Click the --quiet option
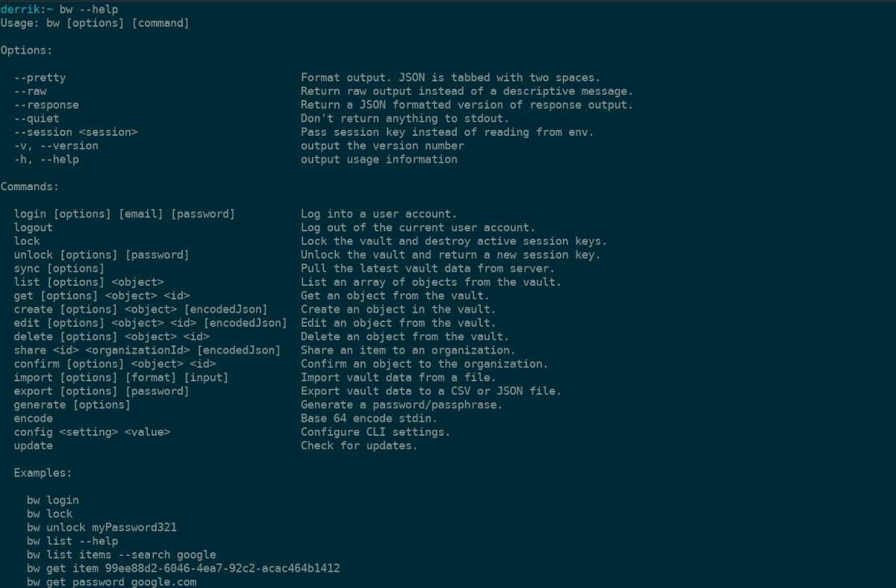This screenshot has width=896, height=588. 37,118
